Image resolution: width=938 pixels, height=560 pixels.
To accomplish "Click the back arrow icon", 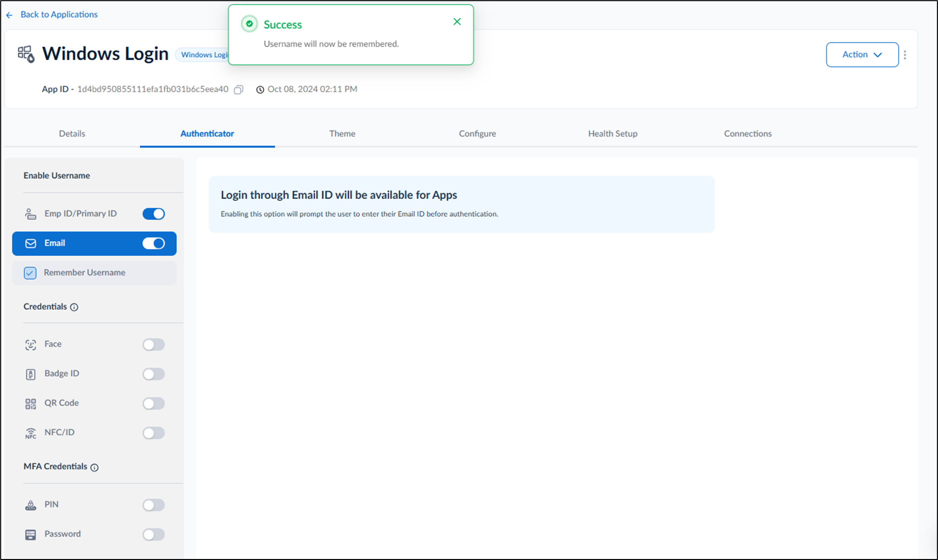I will pyautogui.click(x=9, y=15).
